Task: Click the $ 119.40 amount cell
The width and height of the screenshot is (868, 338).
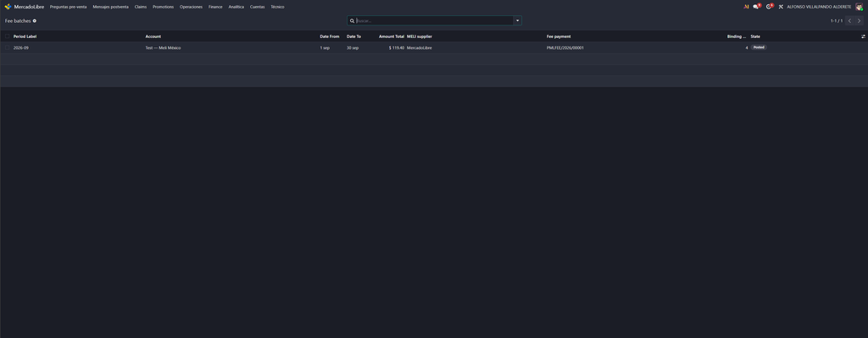Action: [x=397, y=47]
